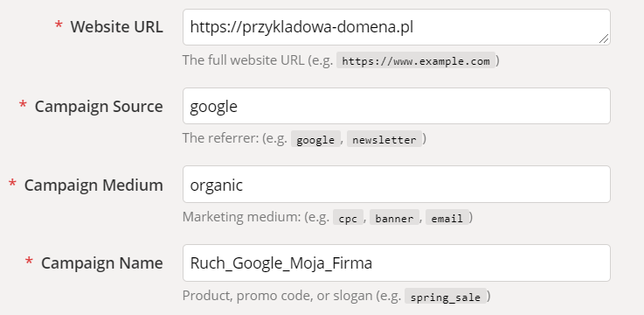Image resolution: width=644 pixels, height=315 pixels.
Task: Select the Campaign Name field with Ruch_Google_Moja_Firma
Action: pos(397,262)
